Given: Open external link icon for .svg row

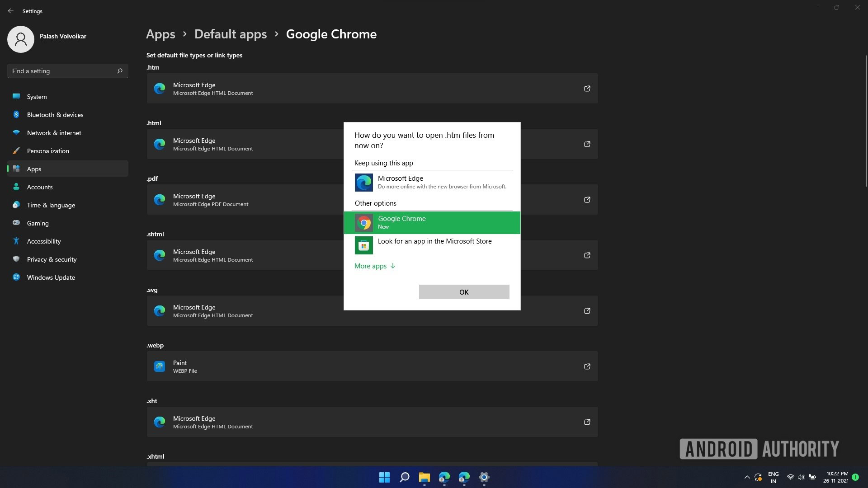Looking at the screenshot, I should [x=587, y=311].
